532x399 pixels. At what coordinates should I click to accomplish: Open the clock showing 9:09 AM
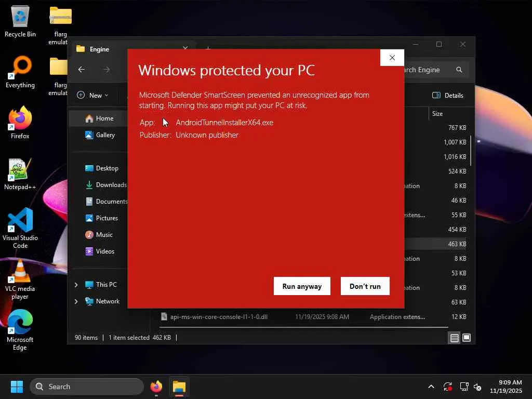pos(506,387)
